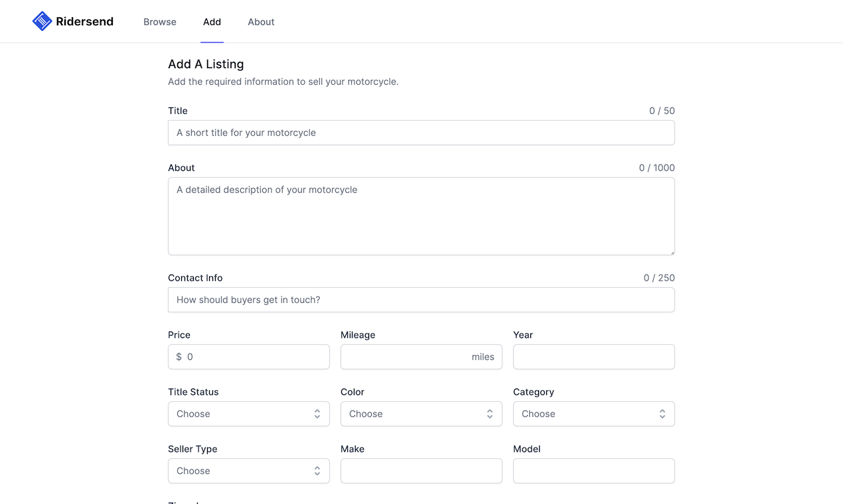This screenshot has height=504, width=843.
Task: Open the Seller Type dropdown
Action: (249, 471)
